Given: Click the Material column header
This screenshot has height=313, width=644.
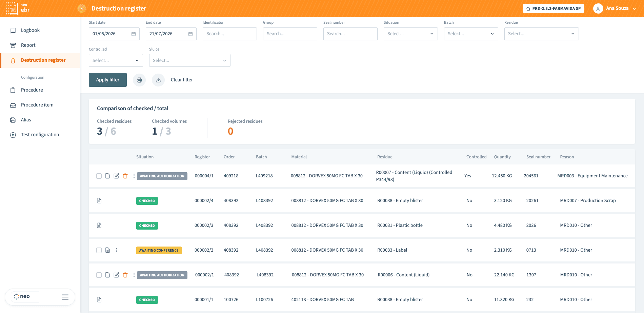Looking at the screenshot, I should [299, 157].
